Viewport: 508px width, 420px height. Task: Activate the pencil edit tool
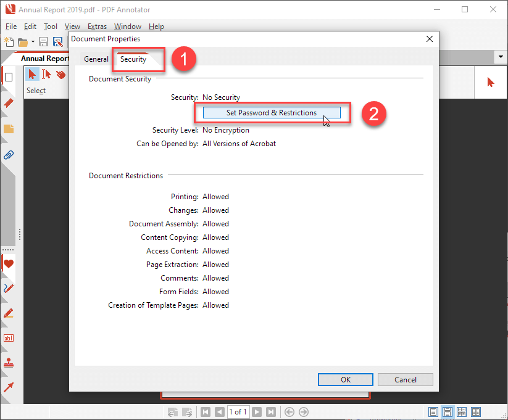point(8,313)
